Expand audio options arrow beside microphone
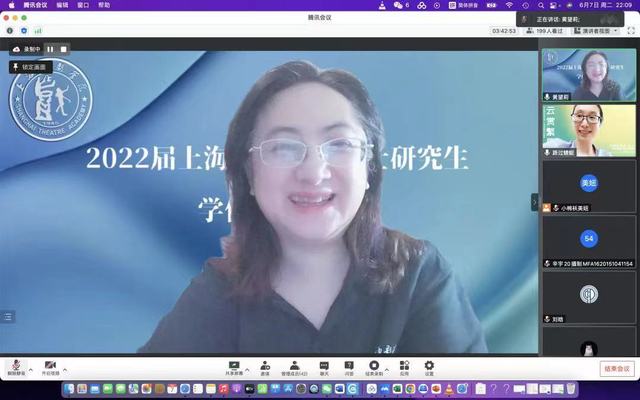640x400 pixels. point(30,368)
